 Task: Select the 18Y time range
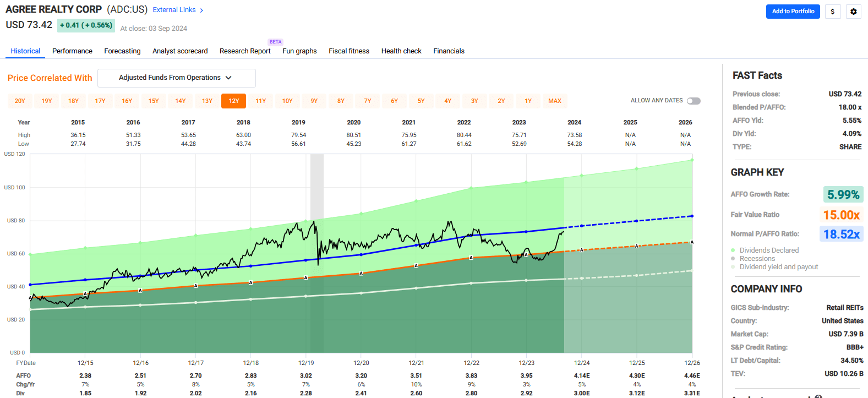tap(73, 101)
